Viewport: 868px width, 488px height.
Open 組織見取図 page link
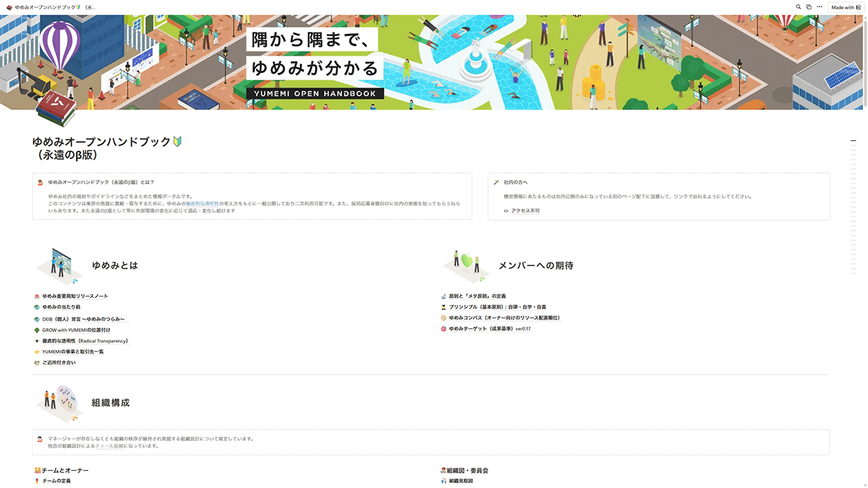461,481
